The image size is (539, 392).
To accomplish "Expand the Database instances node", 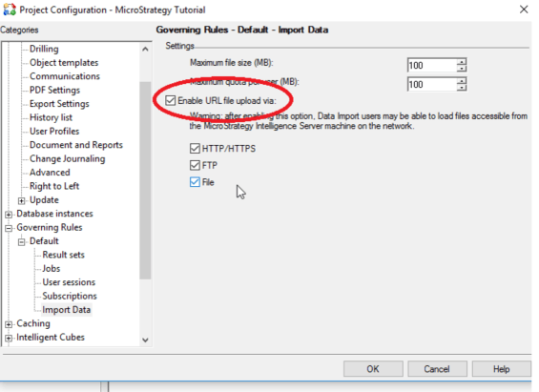I will coord(9,215).
